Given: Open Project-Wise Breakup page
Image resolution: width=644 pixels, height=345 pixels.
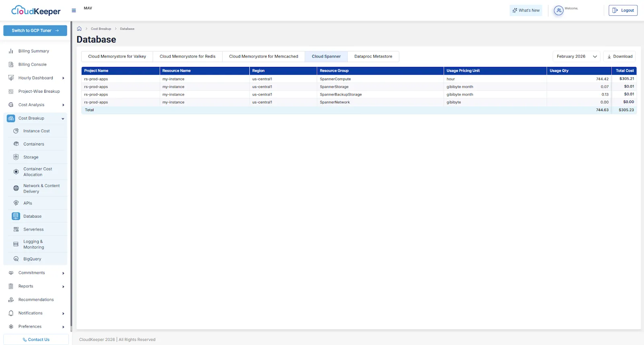Looking at the screenshot, I should [39, 91].
